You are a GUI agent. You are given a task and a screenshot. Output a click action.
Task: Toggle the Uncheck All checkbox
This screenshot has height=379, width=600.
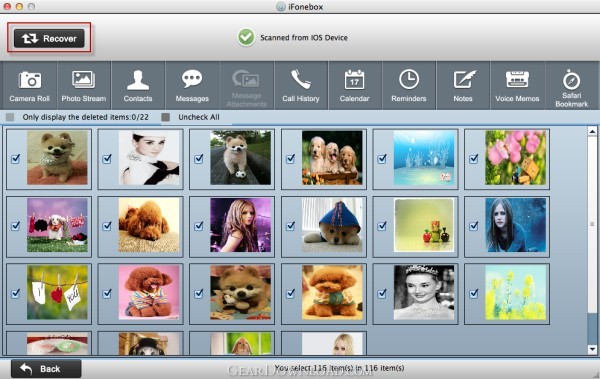pos(165,117)
